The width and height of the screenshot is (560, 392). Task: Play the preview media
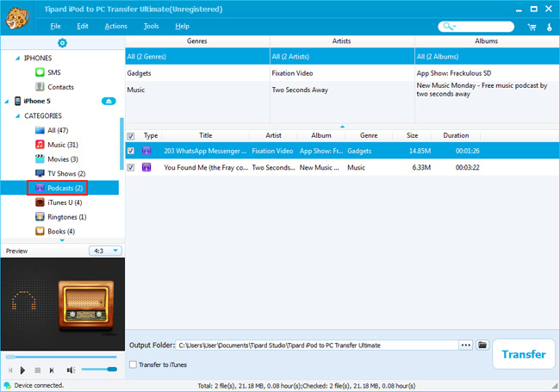22,370
